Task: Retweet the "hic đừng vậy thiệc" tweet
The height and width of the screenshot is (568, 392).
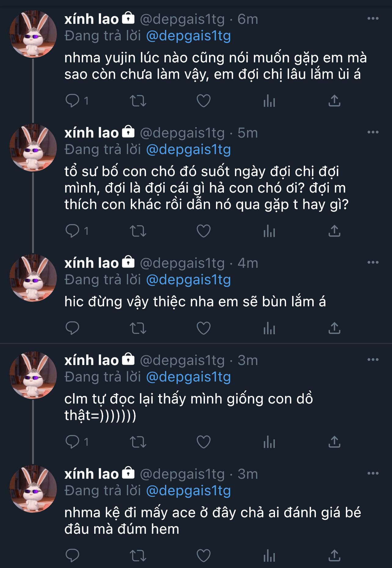Action: click(x=138, y=328)
